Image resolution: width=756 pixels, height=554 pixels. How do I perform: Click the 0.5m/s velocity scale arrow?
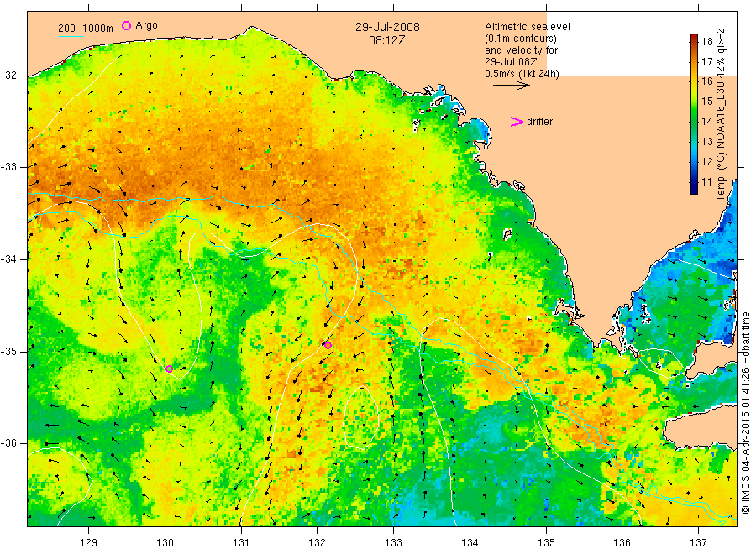511,86
